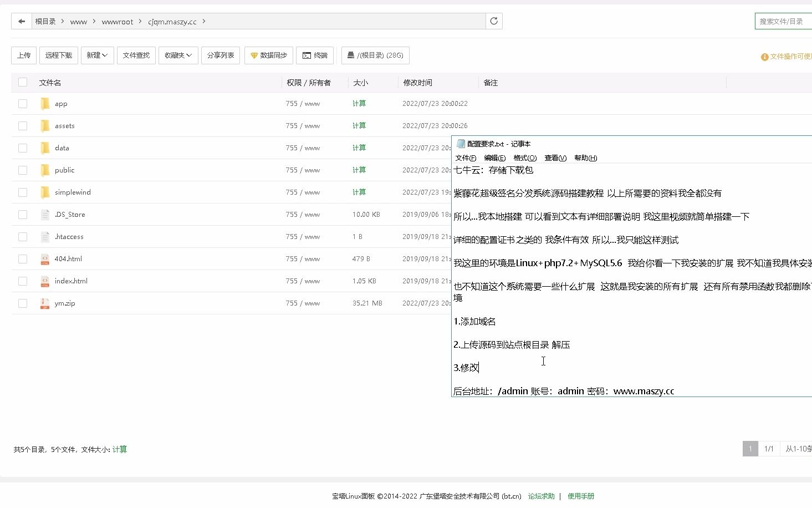Tick the checkbox for 404.html
The height and width of the screenshot is (508, 812).
[23, 259]
